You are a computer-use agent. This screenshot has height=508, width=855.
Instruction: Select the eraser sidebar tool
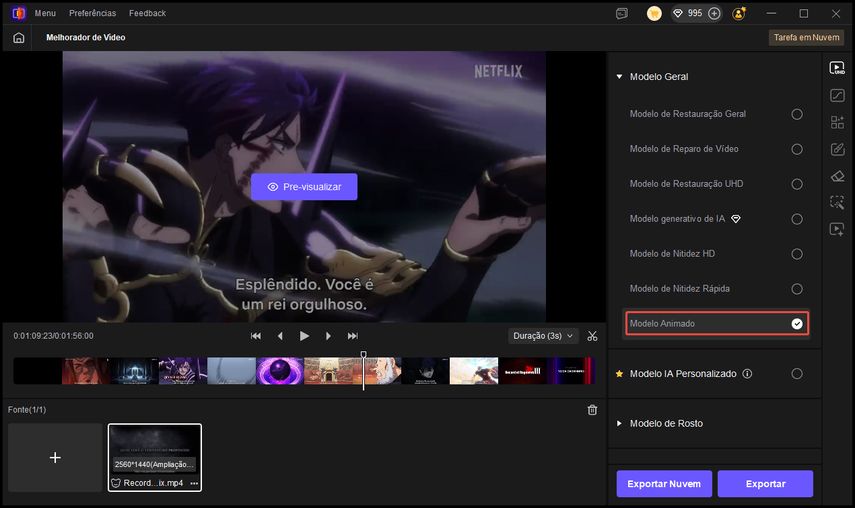837,176
